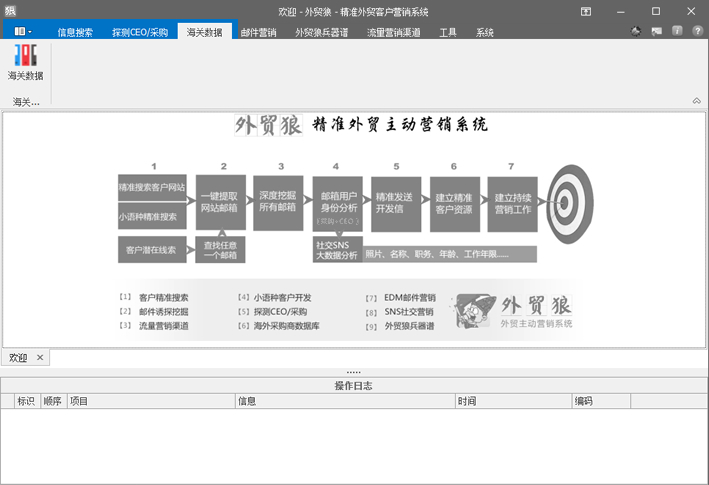The width and height of the screenshot is (709, 485).
Task: Click the splitter dots above the log panel
Action: pyautogui.click(x=354, y=372)
